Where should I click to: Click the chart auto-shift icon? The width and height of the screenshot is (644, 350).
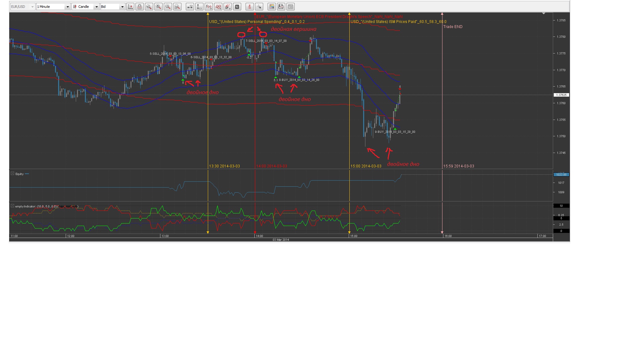pos(130,7)
